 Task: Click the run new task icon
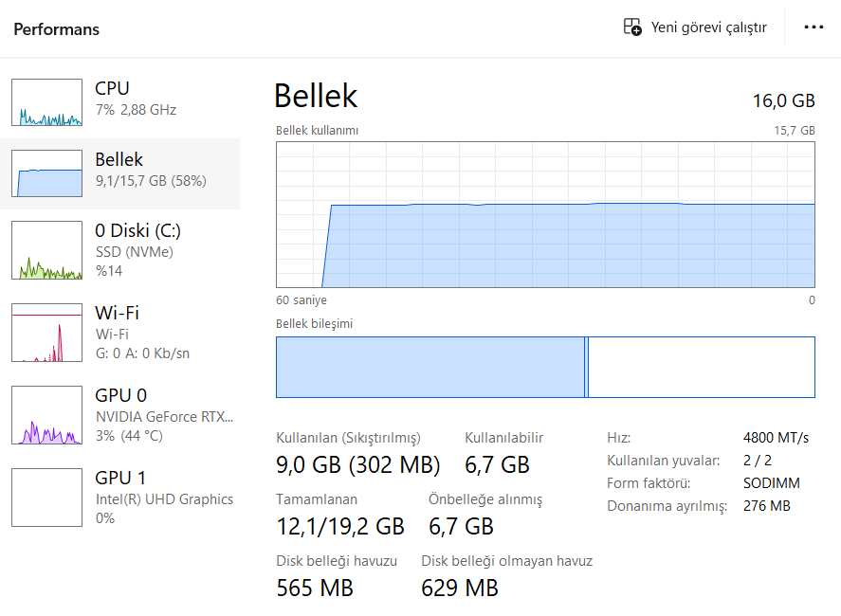(x=632, y=27)
